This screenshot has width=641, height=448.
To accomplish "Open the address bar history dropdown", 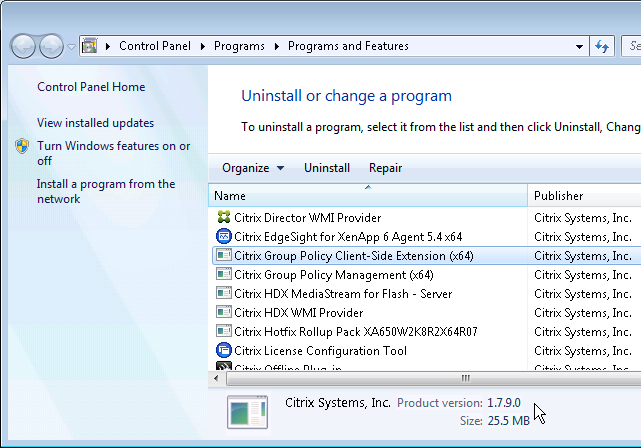I will point(579,47).
